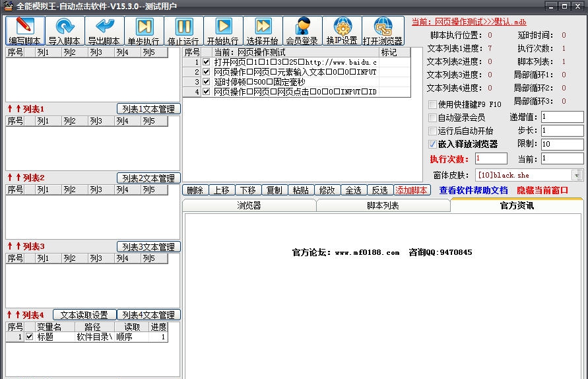
Task: Click the 隐藏当前窗口 link
Action: click(542, 190)
